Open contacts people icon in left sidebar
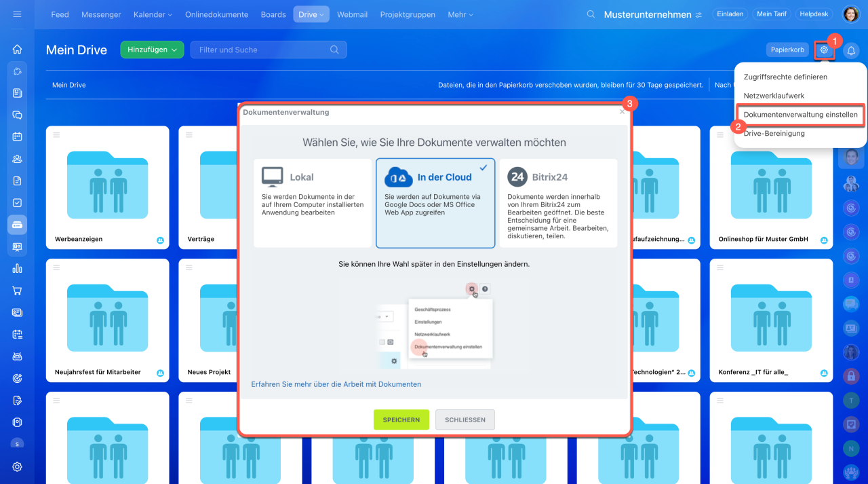The image size is (868, 484). [x=17, y=159]
